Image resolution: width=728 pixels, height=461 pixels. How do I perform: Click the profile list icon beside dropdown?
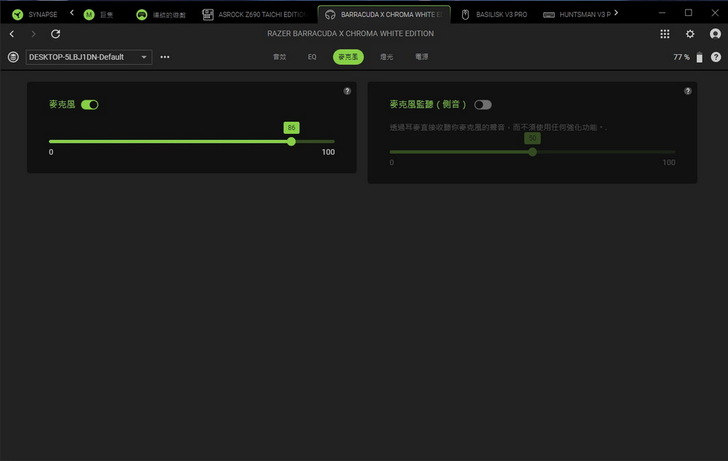click(x=12, y=57)
